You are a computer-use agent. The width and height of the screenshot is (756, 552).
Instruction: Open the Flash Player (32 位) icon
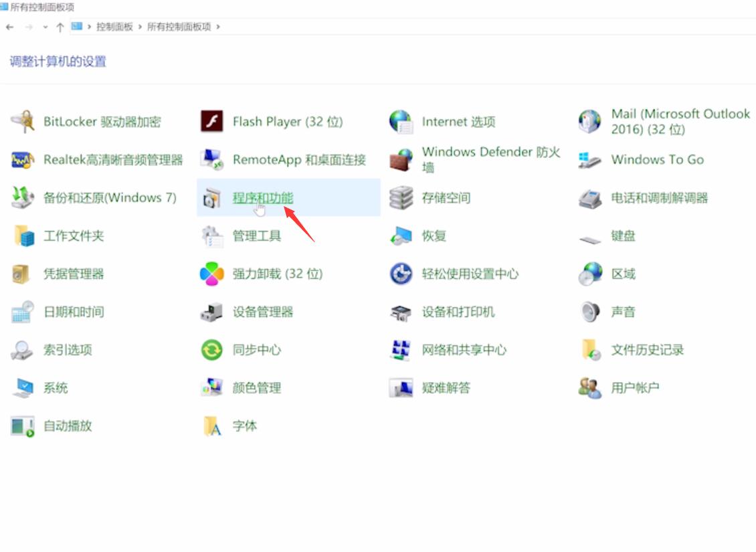(211, 121)
